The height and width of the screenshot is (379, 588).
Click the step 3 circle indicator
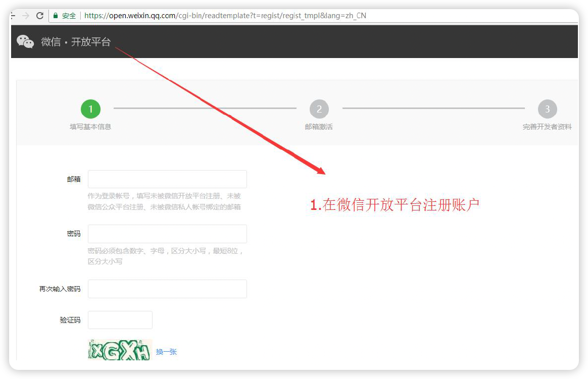(x=547, y=109)
